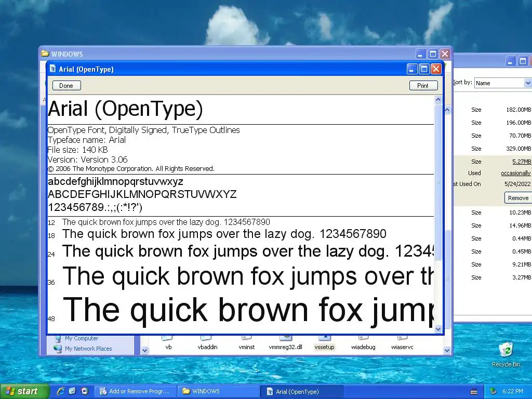Viewport: 532px width, 399px height.
Task: Click the Remove button in Add or Remove Programs
Action: pos(518,198)
